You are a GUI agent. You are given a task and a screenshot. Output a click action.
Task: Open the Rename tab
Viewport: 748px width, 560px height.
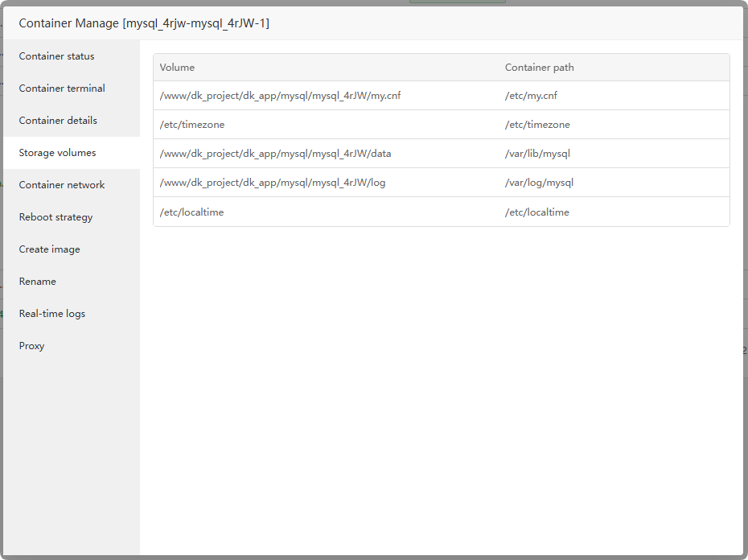pyautogui.click(x=38, y=282)
